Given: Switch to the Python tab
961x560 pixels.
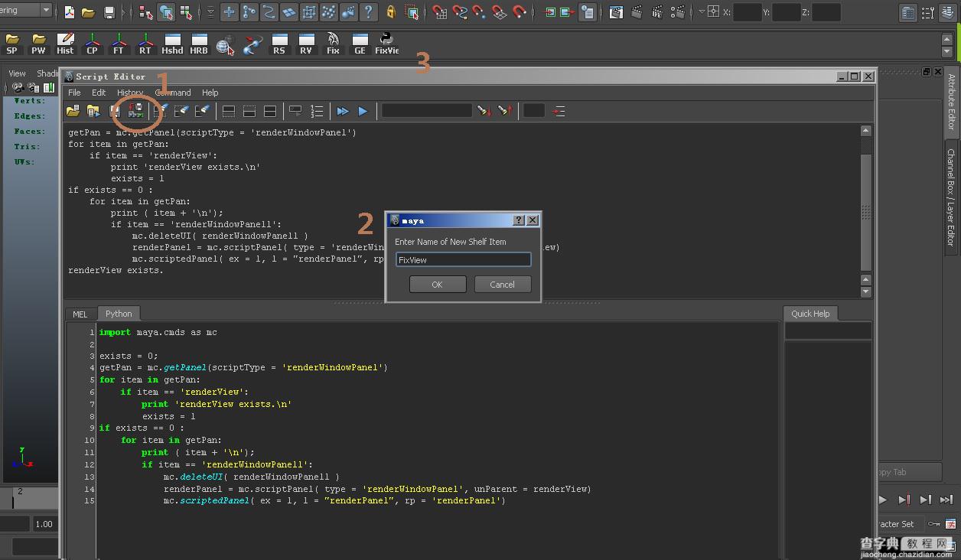Looking at the screenshot, I should pos(119,314).
